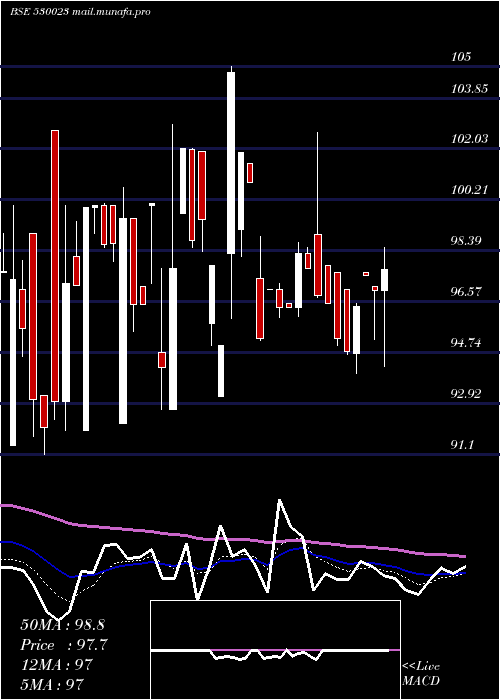Image resolution: width=500 pixels, height=700 pixels.
Task: Click the 100.21 price axis label
Action: click(x=469, y=190)
